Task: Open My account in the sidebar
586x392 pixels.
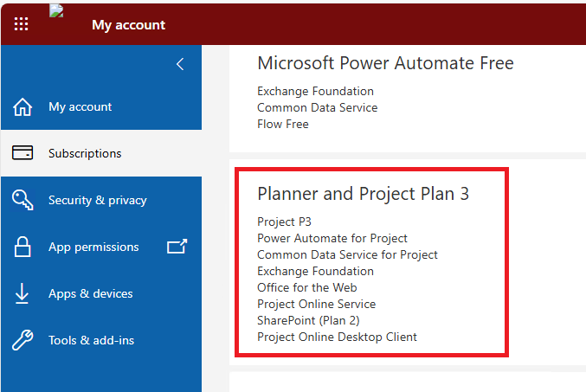Action: [80, 107]
